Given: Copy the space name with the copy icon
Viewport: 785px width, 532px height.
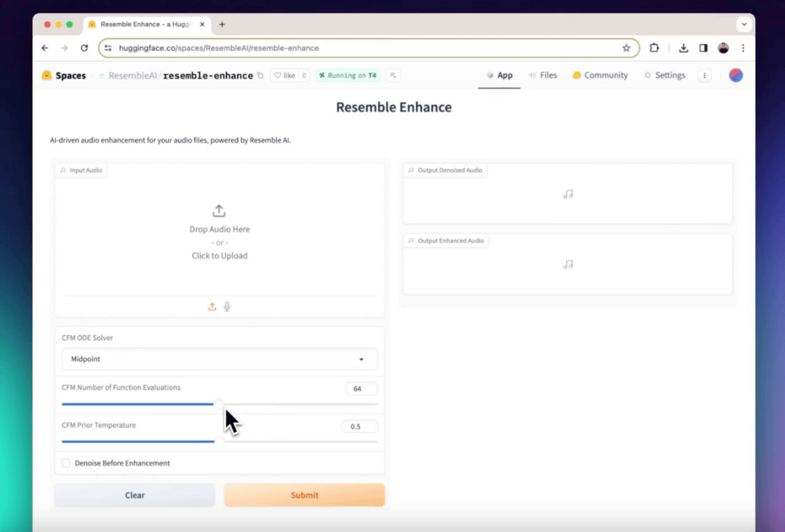Looking at the screenshot, I should [x=260, y=75].
